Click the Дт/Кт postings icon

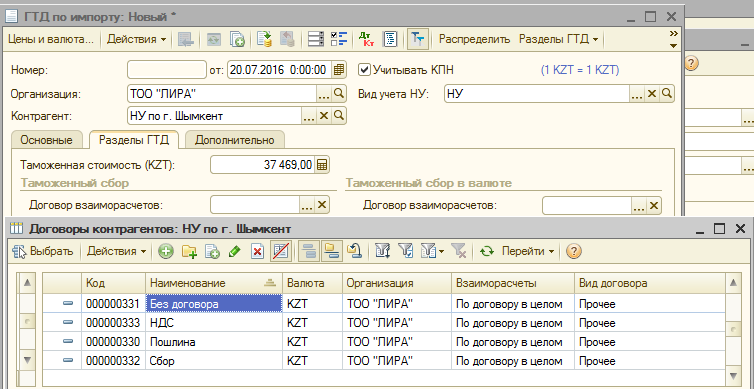click(x=366, y=40)
